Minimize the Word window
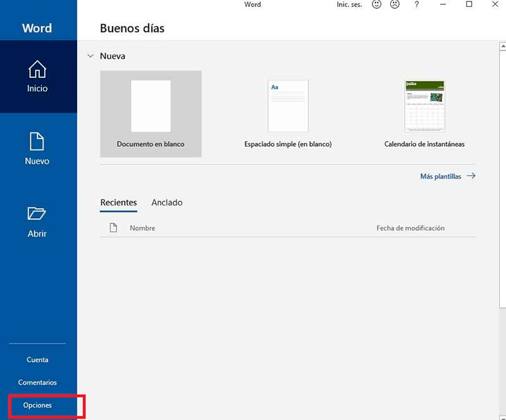The width and height of the screenshot is (506, 420). 443,4
